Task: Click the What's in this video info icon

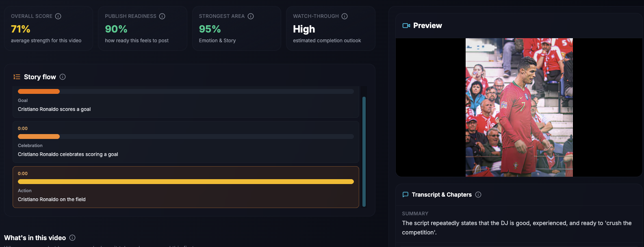Action: coord(72,238)
